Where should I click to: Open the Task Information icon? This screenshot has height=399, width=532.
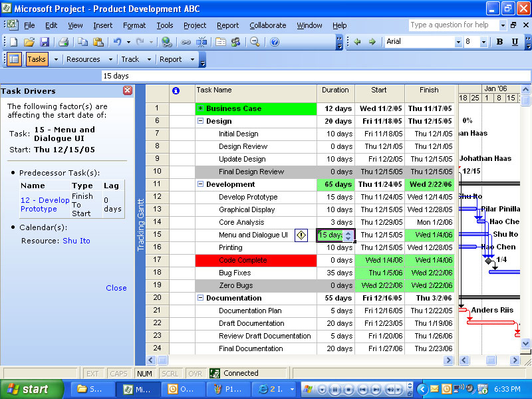(x=221, y=42)
